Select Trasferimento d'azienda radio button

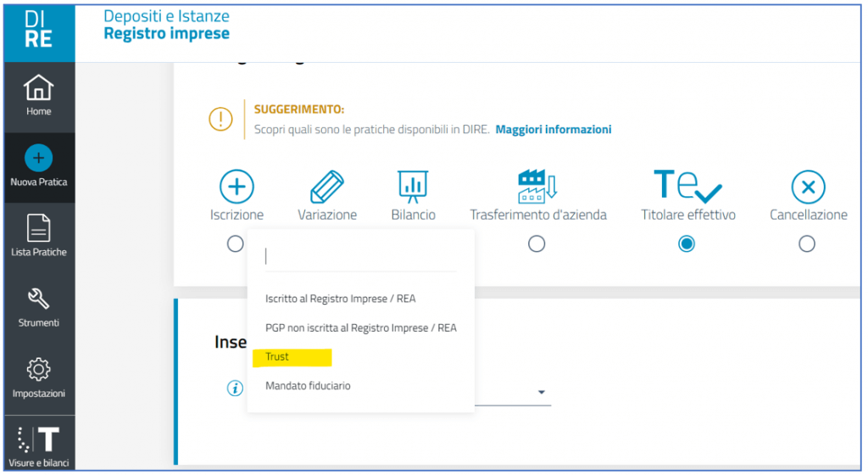point(537,244)
